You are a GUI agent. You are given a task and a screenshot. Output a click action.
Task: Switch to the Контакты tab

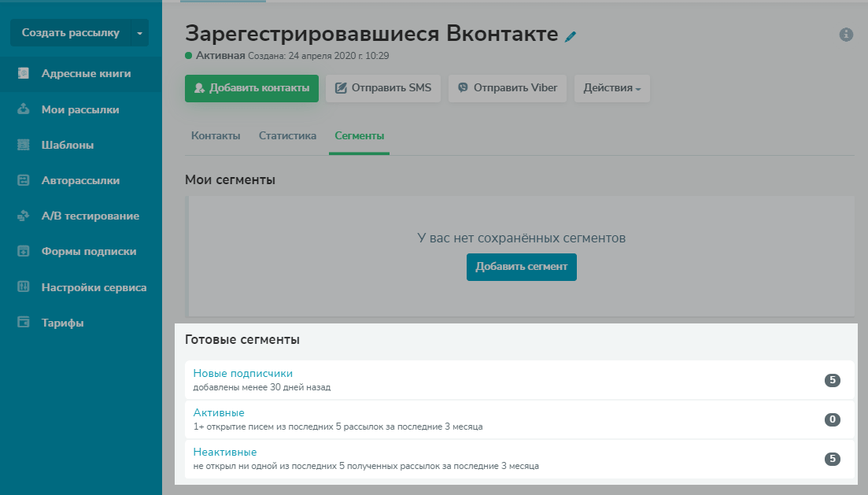tap(216, 136)
